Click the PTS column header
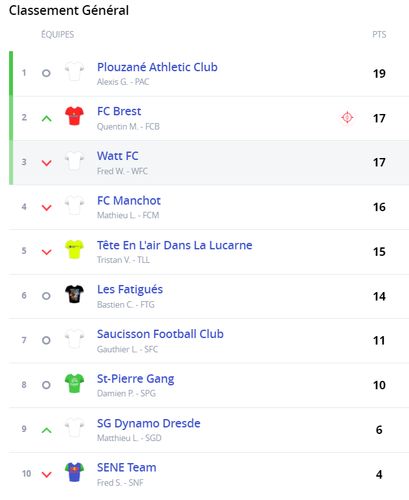Viewport: 409px width, 500px height. pos(379,34)
